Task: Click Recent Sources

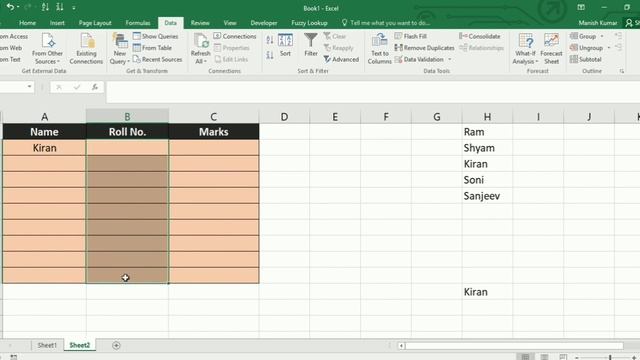Action: tap(158, 59)
